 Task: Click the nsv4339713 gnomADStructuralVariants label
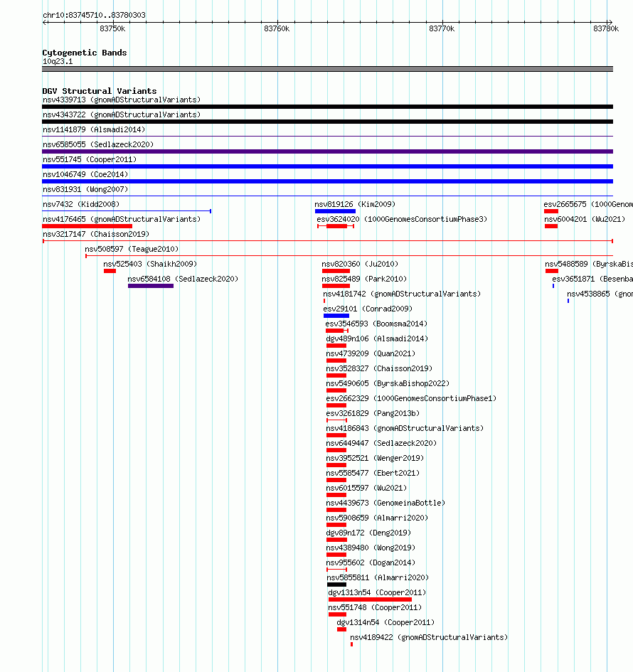122,100
